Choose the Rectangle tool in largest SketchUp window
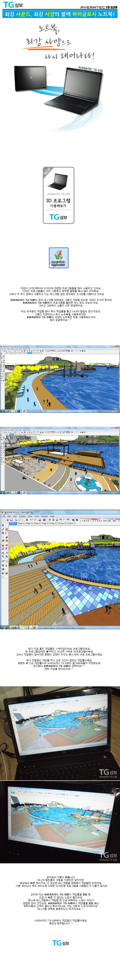120x980 pixels. (7, 529)
